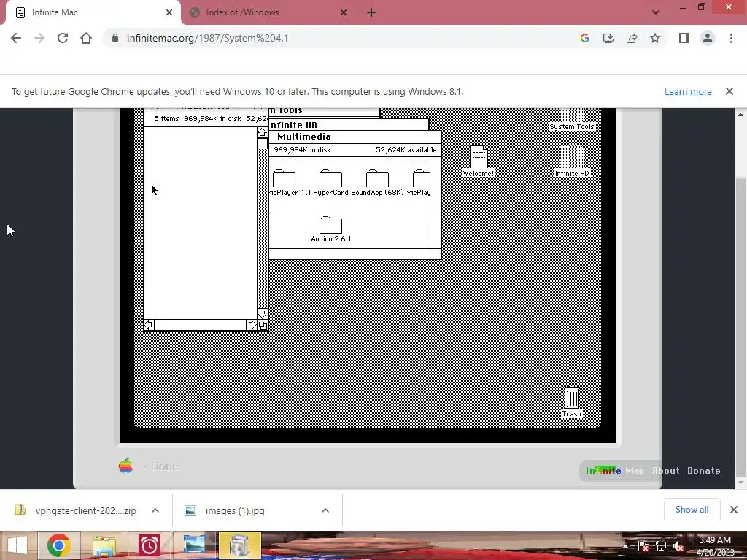Click the vertical scroll thumb in the left Finder window
Image resolution: width=747 pixels, height=560 pixels.
click(263, 144)
